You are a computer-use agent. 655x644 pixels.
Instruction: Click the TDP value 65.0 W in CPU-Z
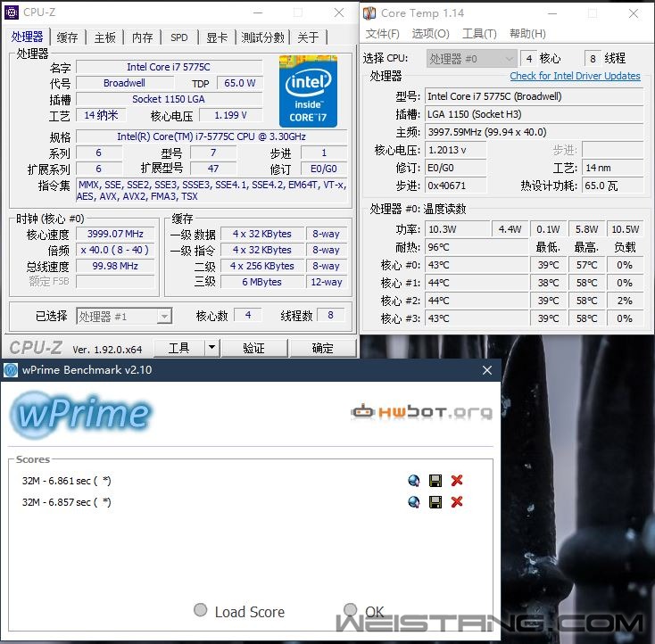tap(240, 83)
